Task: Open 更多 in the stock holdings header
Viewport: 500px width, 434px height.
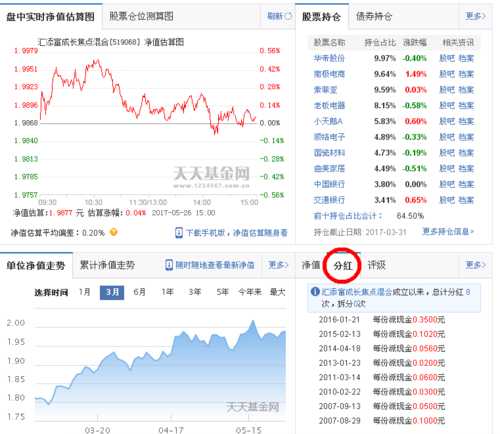Action: 475,16
